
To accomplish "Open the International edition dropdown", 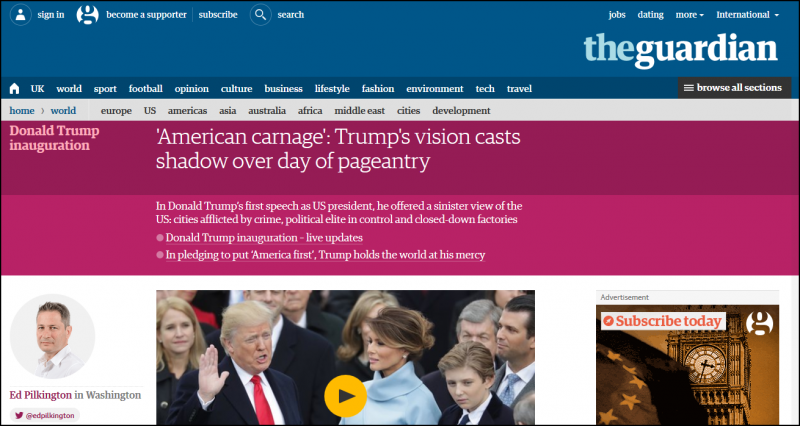I will pos(747,15).
